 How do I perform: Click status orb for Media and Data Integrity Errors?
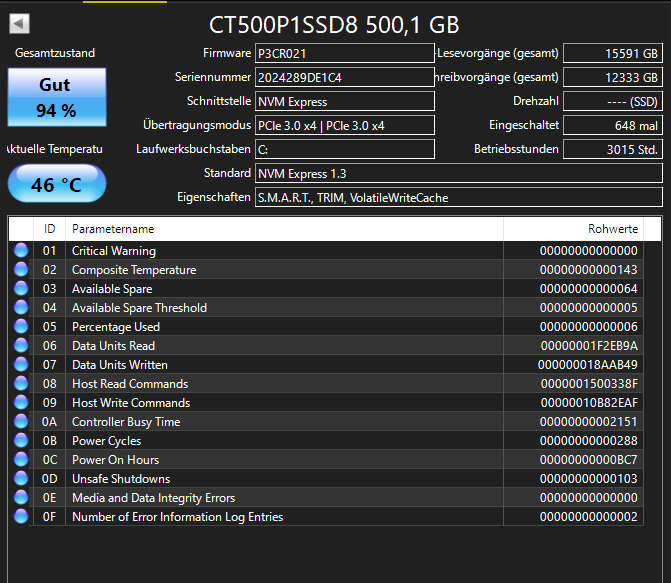pyautogui.click(x=21, y=497)
